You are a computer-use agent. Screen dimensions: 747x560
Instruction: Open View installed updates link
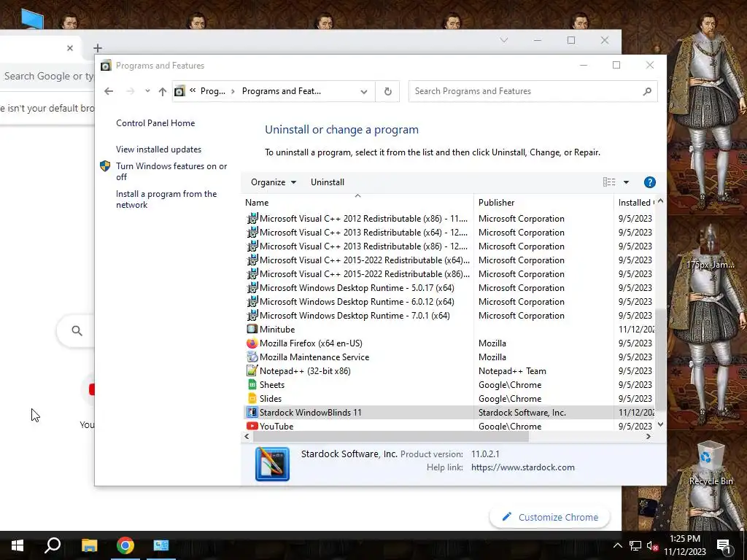click(158, 149)
